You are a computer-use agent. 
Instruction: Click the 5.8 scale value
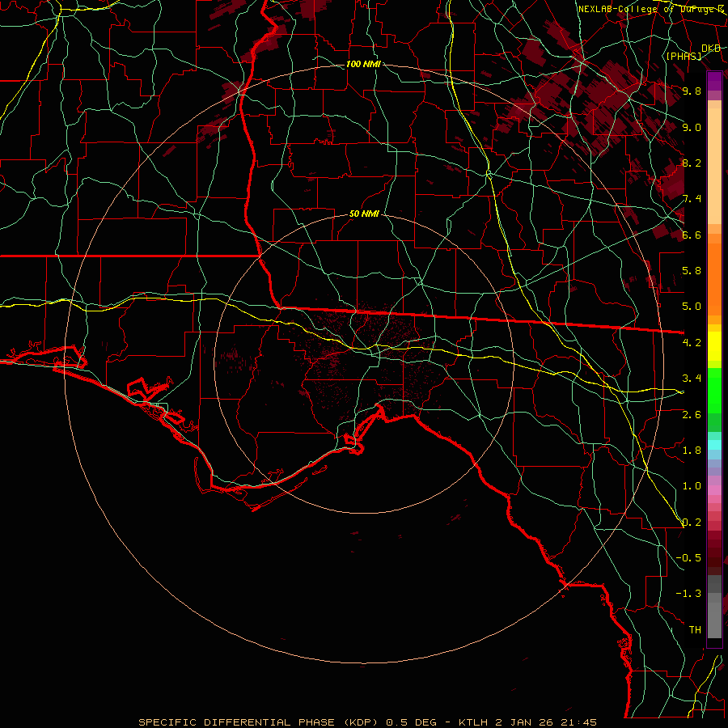[692, 271]
